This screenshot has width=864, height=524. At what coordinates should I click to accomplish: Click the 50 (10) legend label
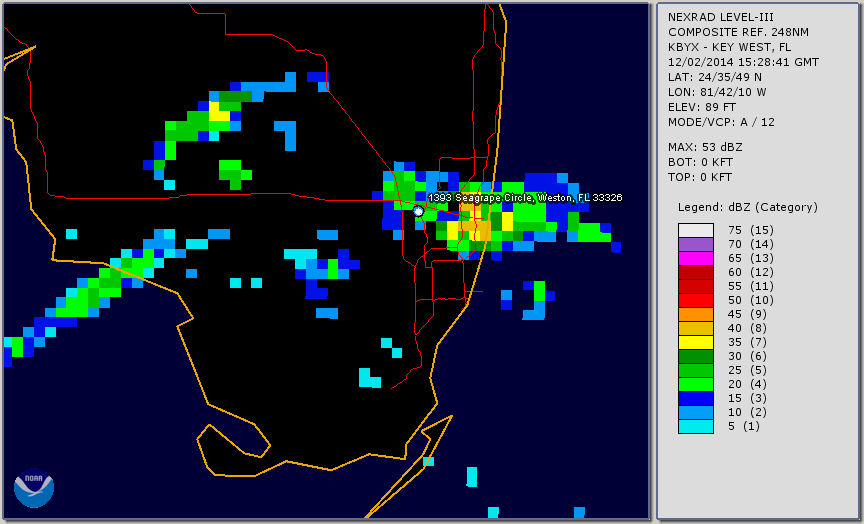coord(750,300)
